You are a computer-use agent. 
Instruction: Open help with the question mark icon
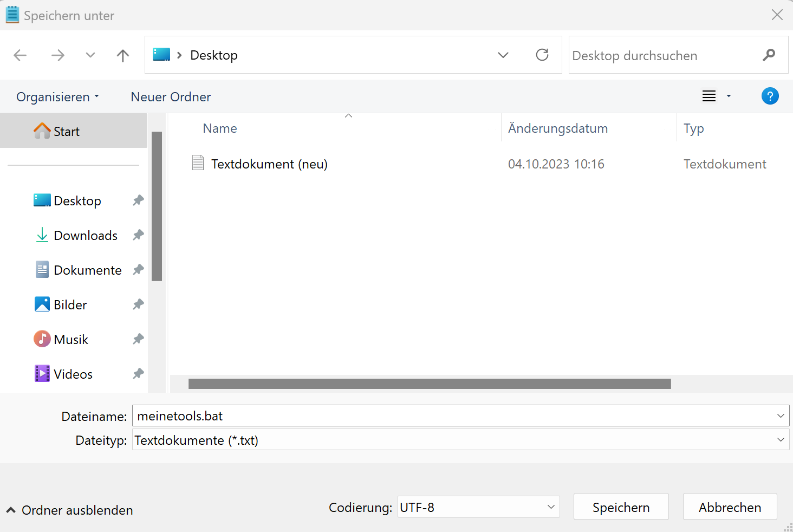pos(770,96)
